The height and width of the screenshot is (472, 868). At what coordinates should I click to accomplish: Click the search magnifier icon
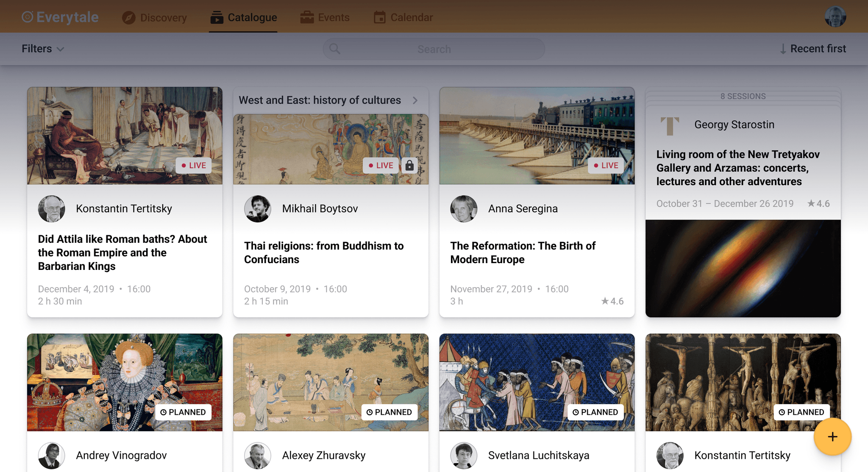335,49
